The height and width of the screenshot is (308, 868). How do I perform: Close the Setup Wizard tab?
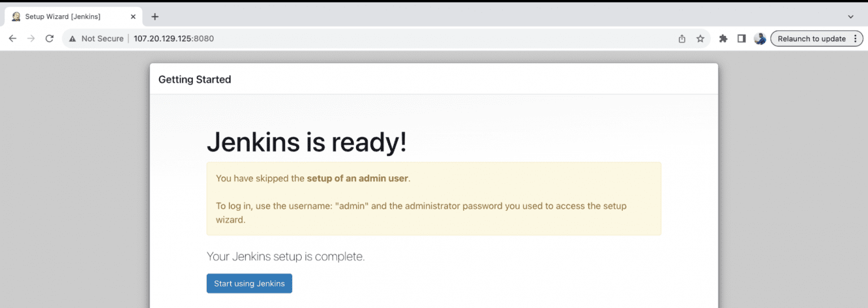coord(133,16)
